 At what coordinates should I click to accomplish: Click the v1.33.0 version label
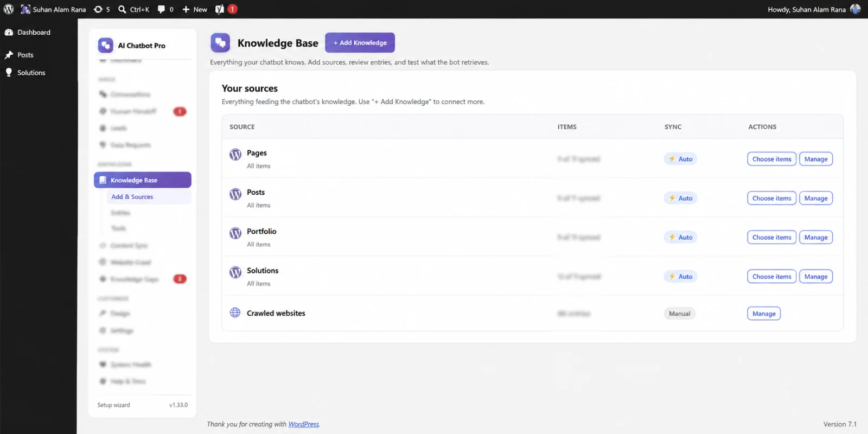click(x=178, y=405)
